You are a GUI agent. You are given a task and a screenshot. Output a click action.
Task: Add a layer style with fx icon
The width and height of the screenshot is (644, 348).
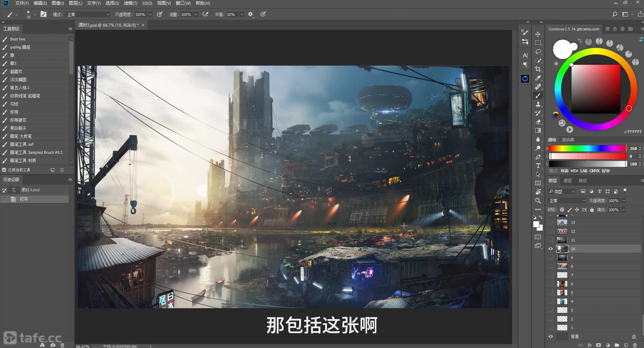590,345
